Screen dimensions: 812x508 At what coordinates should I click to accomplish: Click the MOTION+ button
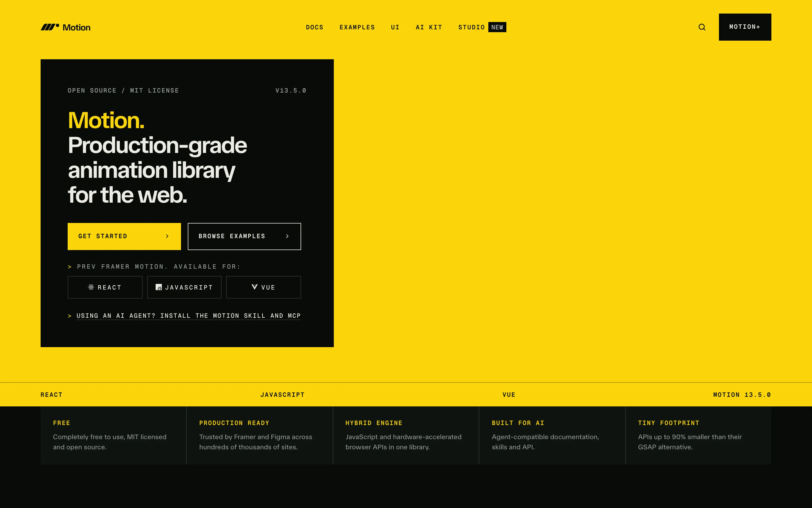tap(745, 27)
